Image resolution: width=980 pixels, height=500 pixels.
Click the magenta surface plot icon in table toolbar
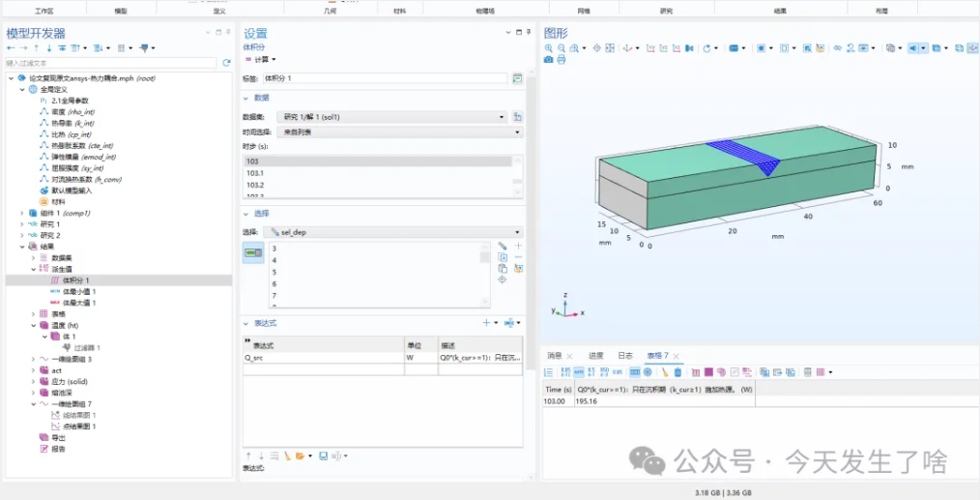point(708,372)
